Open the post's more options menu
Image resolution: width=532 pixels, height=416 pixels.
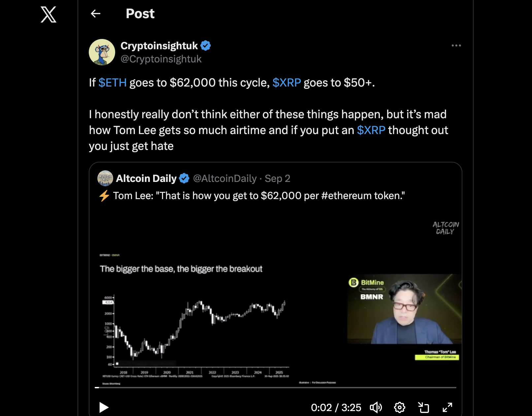456,46
